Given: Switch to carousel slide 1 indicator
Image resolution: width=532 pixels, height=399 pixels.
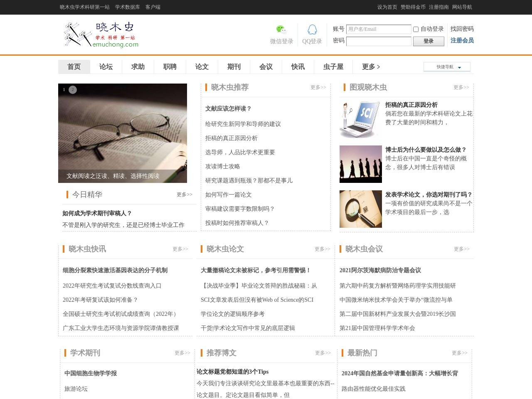Looking at the screenshot, I should (64, 90).
